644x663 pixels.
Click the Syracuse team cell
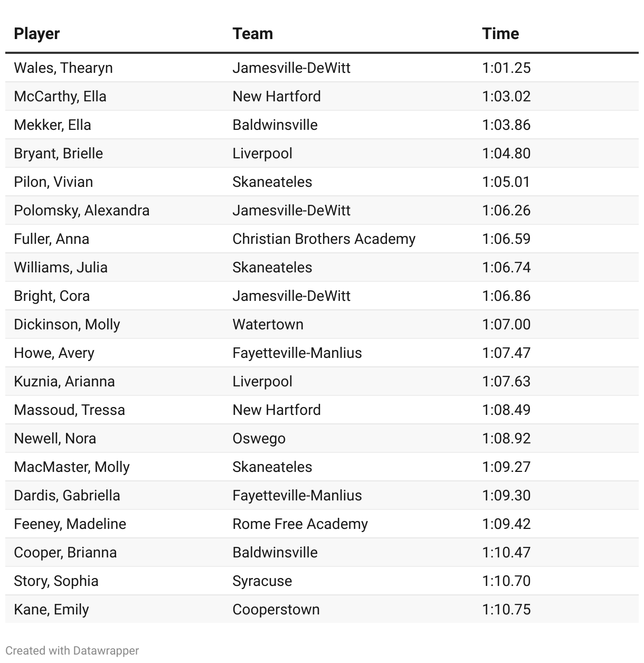point(262,581)
